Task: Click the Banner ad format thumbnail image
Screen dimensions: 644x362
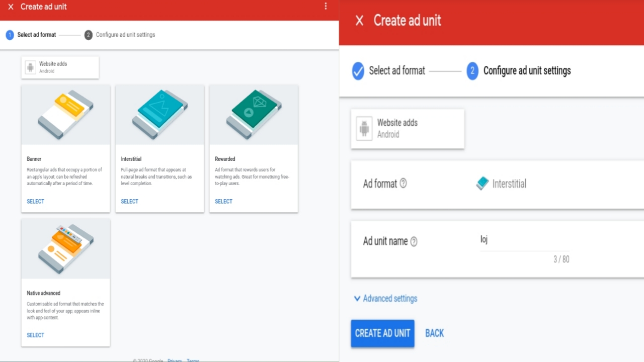Action: click(65, 114)
